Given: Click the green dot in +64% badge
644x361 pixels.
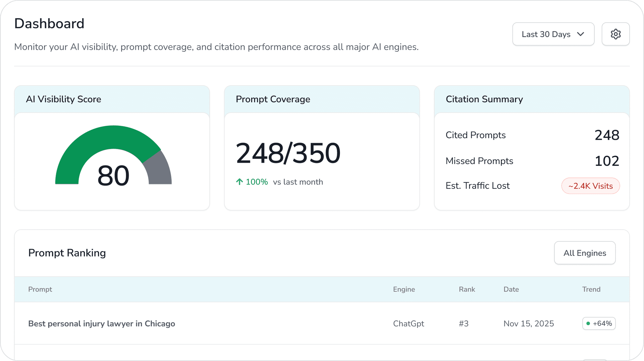Looking at the screenshot, I should [x=588, y=324].
